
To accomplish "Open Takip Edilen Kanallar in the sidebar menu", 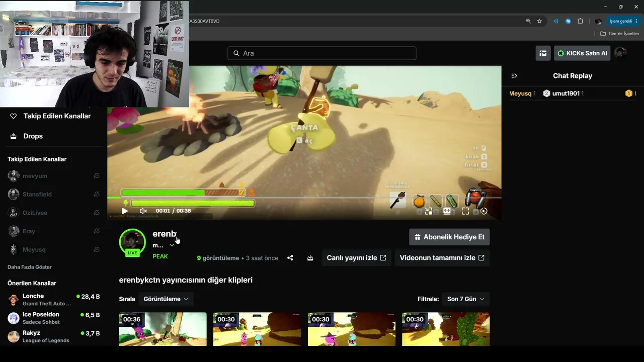I will (50, 116).
